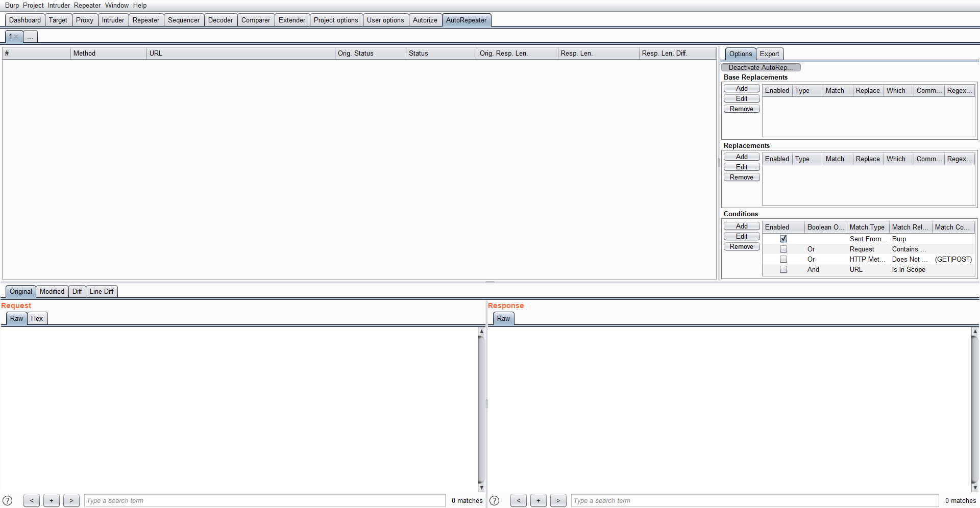Open the help icon below the Response pane
The image size is (980, 508).
click(x=495, y=500)
